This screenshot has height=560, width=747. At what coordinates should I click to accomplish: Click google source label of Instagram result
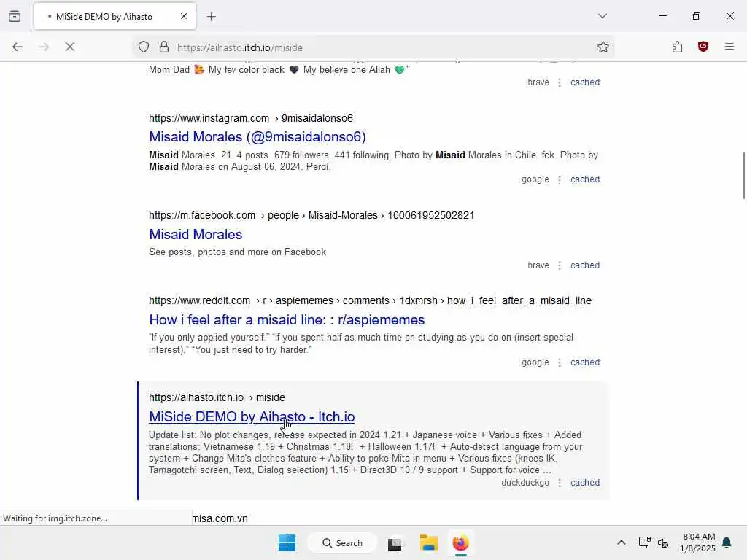(535, 179)
